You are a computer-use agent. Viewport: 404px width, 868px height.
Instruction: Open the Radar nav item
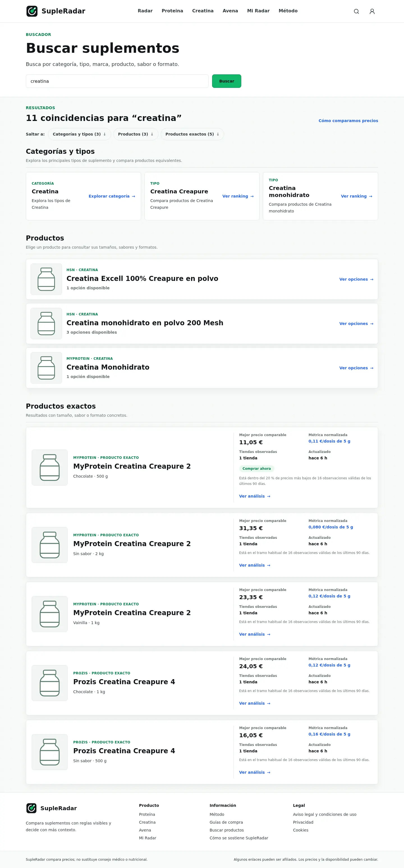(145, 11)
